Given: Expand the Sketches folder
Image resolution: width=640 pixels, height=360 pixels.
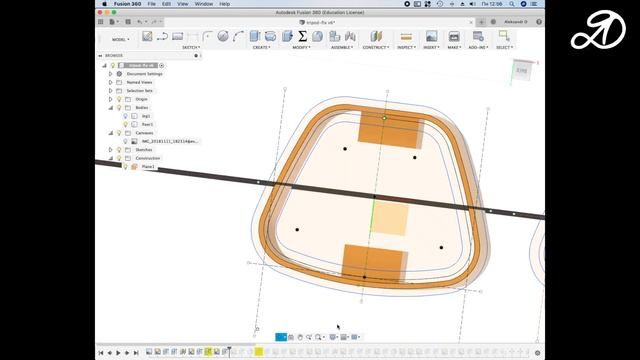Looking at the screenshot, I should pos(111,150).
